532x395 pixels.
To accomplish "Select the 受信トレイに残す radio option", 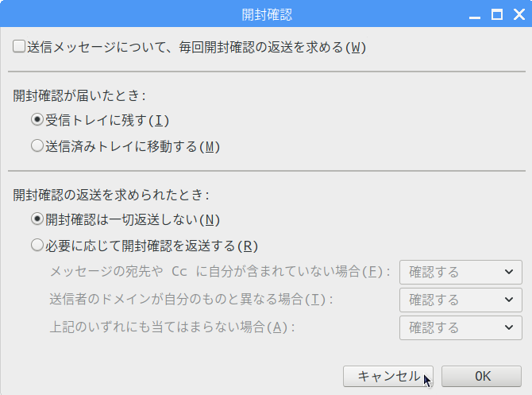I will (37, 120).
